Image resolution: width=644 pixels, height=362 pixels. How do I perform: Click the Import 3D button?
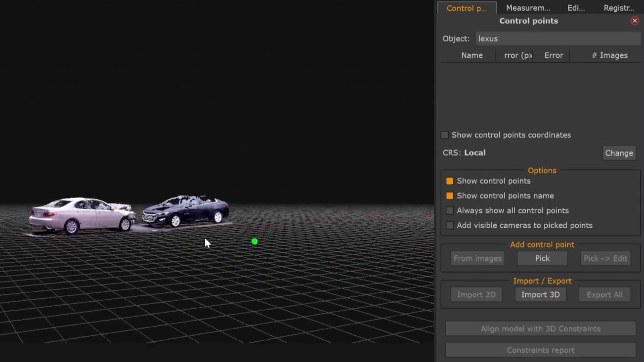click(540, 294)
